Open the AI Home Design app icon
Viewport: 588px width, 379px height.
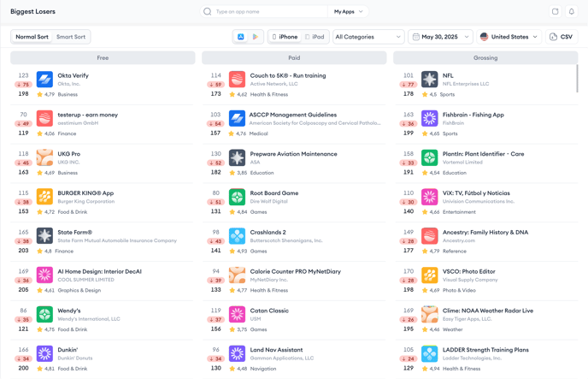click(x=44, y=275)
